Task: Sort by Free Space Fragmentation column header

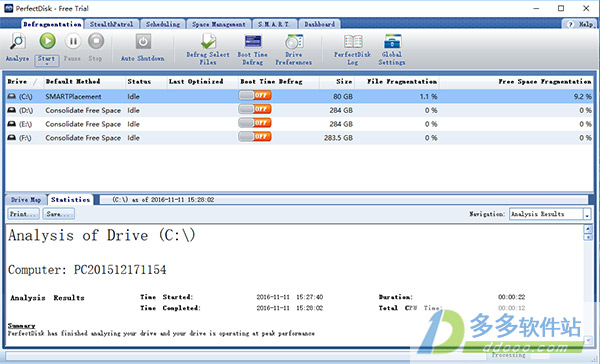Action: click(516, 82)
